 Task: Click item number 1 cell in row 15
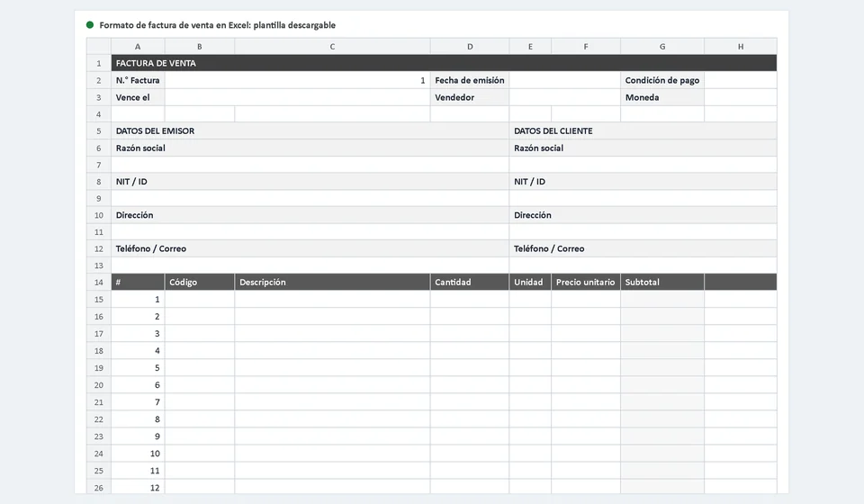[x=138, y=300]
